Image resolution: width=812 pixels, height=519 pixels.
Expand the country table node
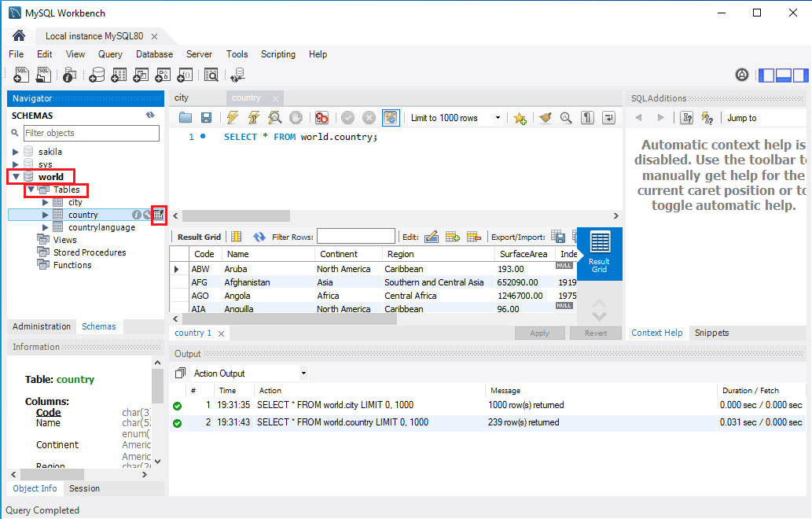point(46,215)
